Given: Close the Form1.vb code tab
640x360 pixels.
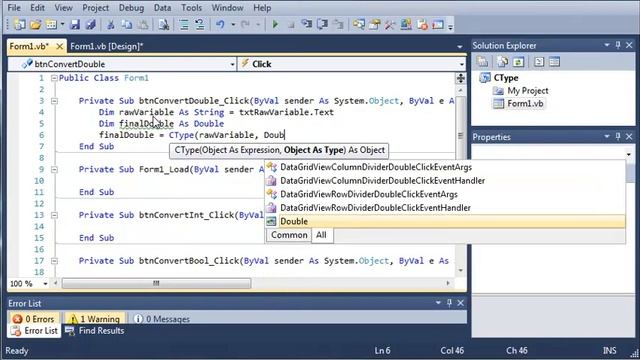Looking at the screenshot, I should pos(60,46).
